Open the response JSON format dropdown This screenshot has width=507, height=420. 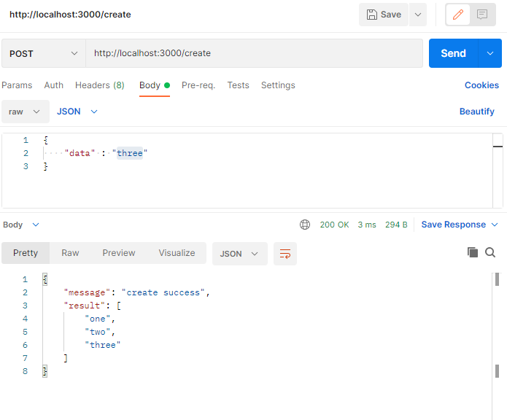239,254
